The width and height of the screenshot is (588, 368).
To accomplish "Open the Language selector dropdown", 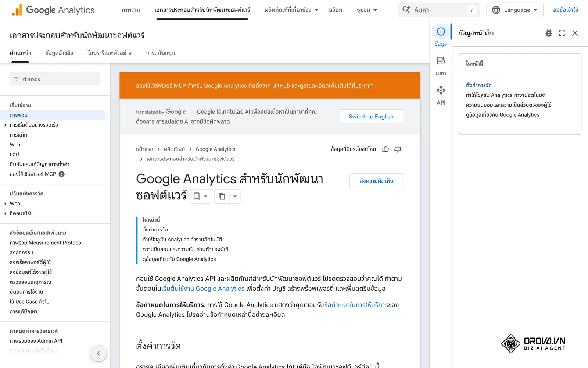I will pos(515,10).
